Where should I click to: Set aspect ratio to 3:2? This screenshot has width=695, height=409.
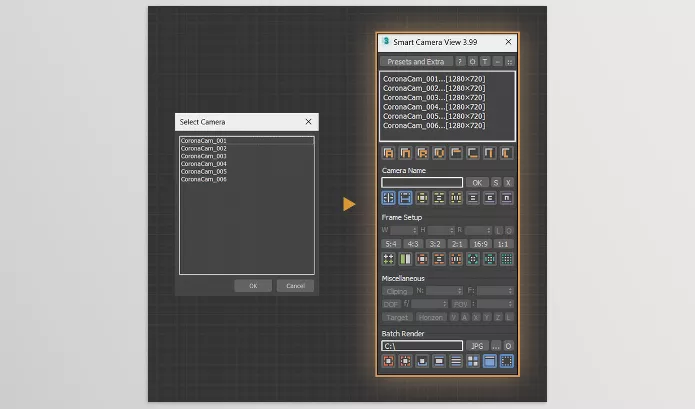tap(435, 244)
